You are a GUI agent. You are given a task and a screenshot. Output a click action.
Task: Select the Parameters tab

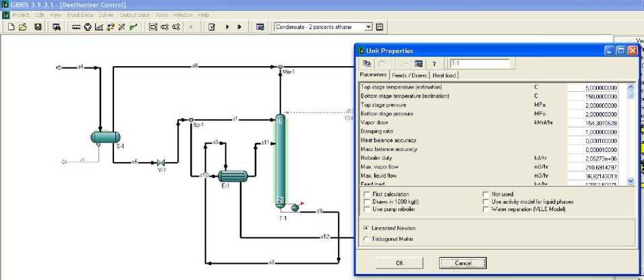click(x=373, y=75)
